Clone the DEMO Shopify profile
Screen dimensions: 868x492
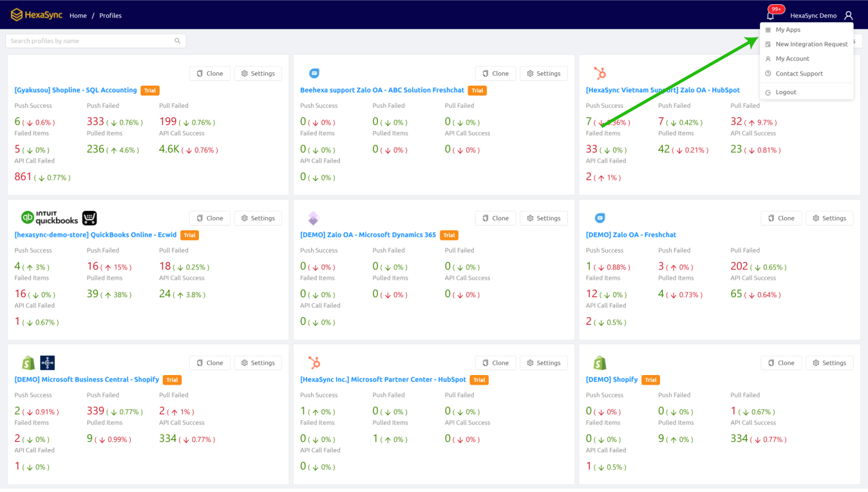pyautogui.click(x=781, y=363)
